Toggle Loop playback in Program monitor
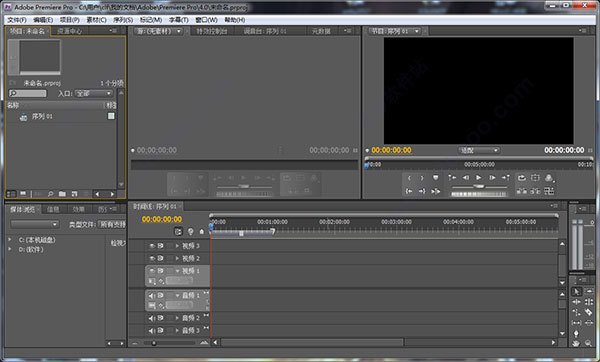This screenshot has height=362, width=600. pos(522,178)
